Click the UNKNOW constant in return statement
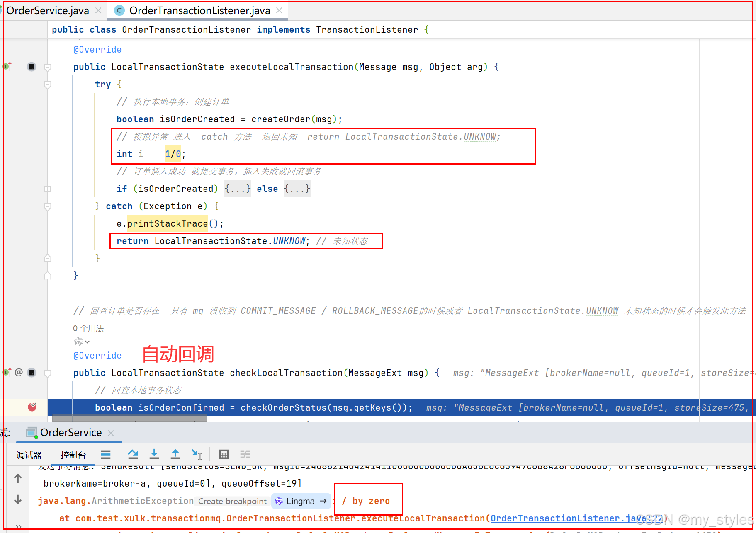Screen dimensions: 756x533 289,241
